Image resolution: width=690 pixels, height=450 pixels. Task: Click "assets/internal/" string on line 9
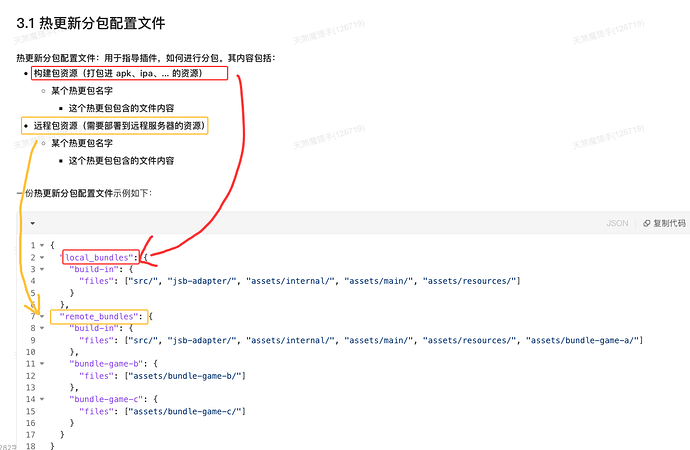[290, 340]
